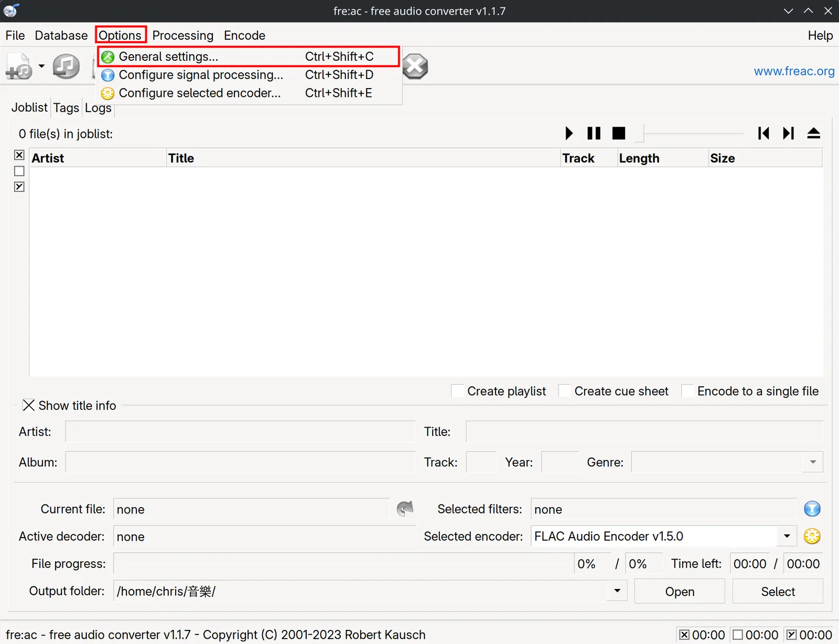Click the eject disc icon

813,133
